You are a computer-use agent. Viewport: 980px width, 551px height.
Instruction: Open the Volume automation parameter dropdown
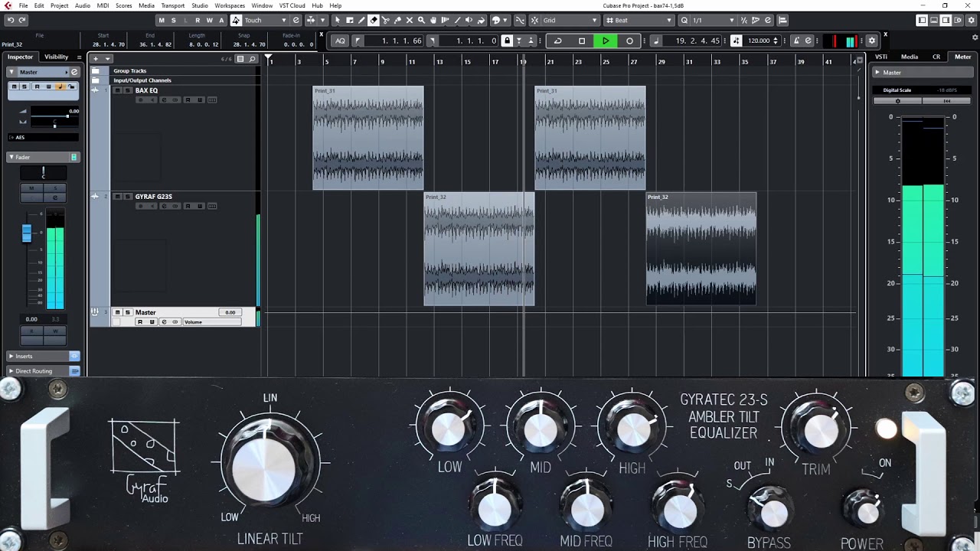(213, 322)
